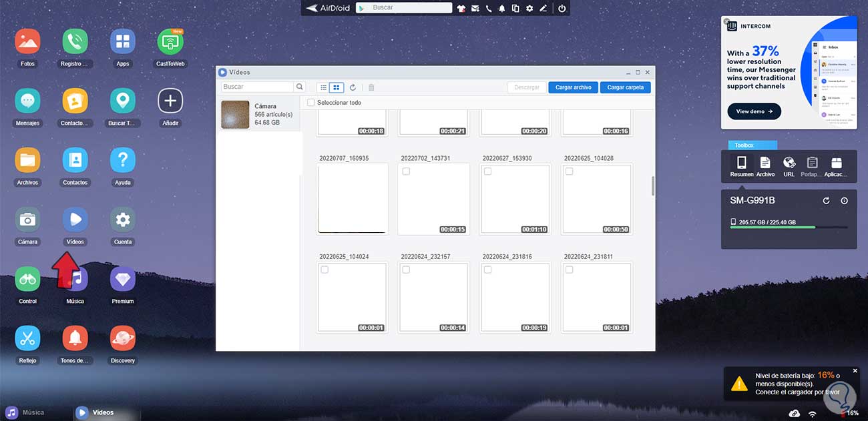This screenshot has height=421, width=868.
Task: Check the Seleccionar todo checkbox
Action: point(310,103)
